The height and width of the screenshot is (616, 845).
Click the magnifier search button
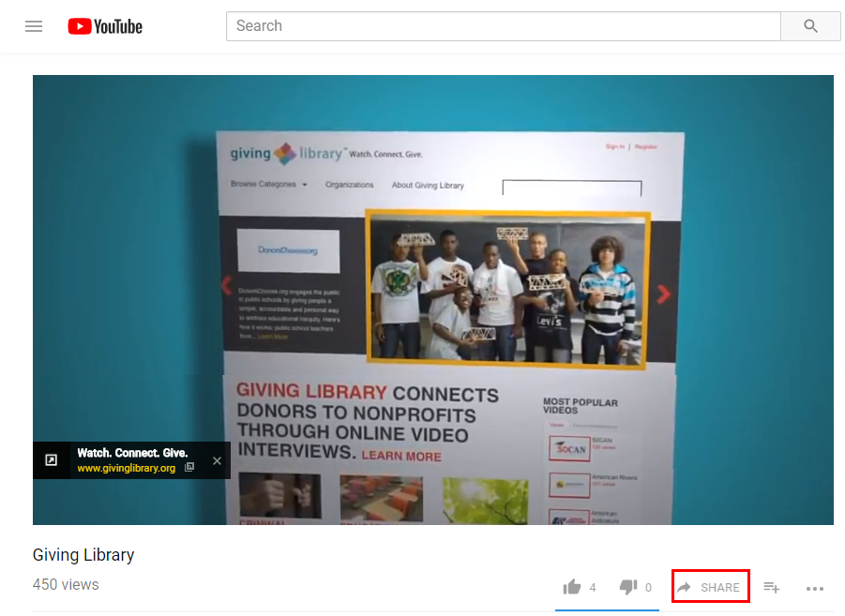(x=810, y=26)
